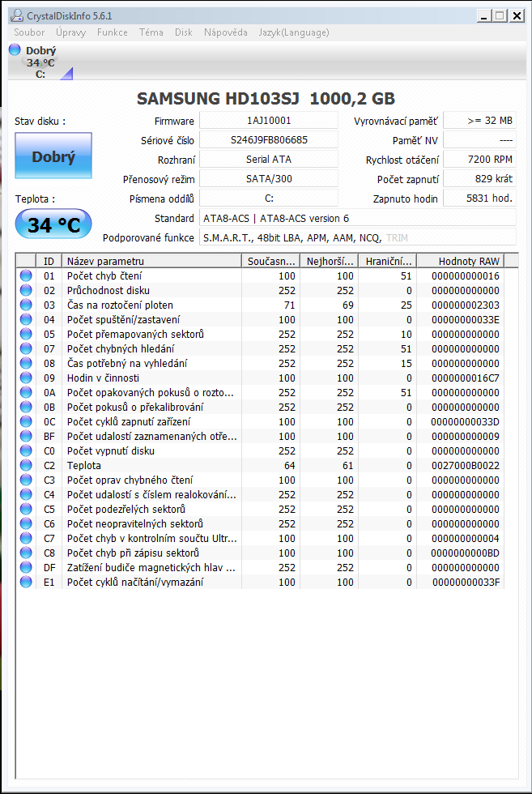Click status icon for Hodin v činnosti
This screenshot has width=532, height=794.
coord(26,378)
